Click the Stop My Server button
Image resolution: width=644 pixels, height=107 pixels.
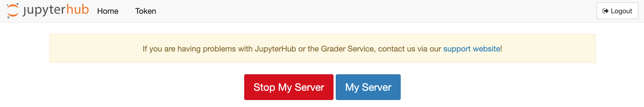coord(288,87)
